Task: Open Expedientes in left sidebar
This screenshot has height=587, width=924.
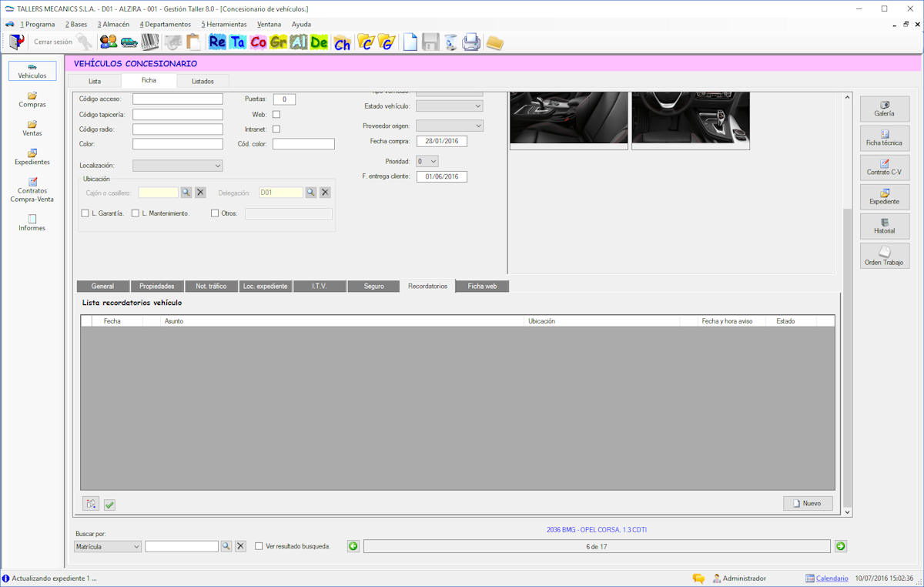Action: coord(32,157)
